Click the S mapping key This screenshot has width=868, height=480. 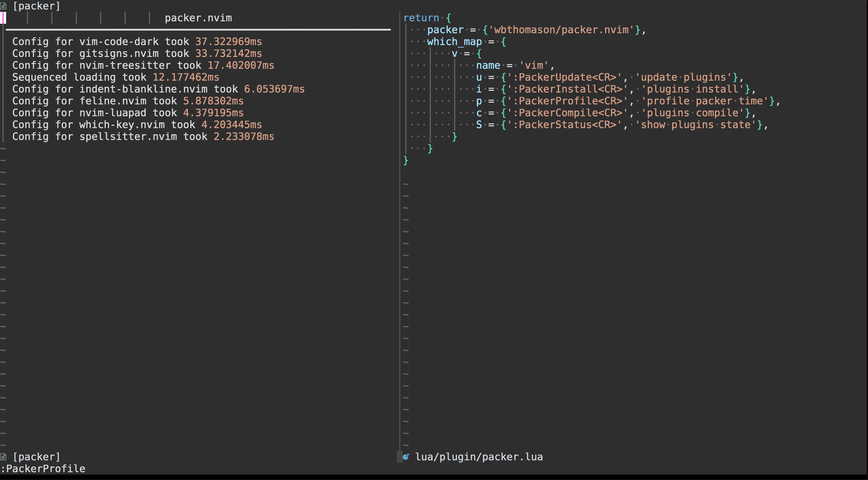(479, 125)
